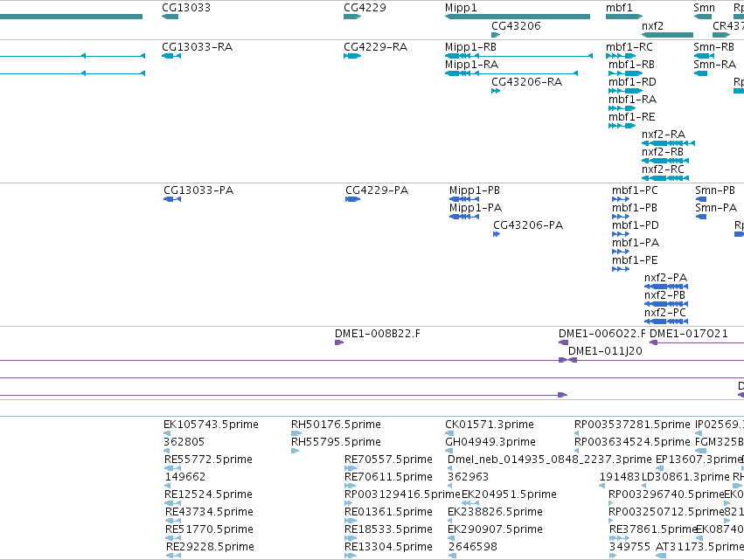Screen dimensions: 744x560
Task: Click the DME1-017O21 label
Action: coord(689,334)
